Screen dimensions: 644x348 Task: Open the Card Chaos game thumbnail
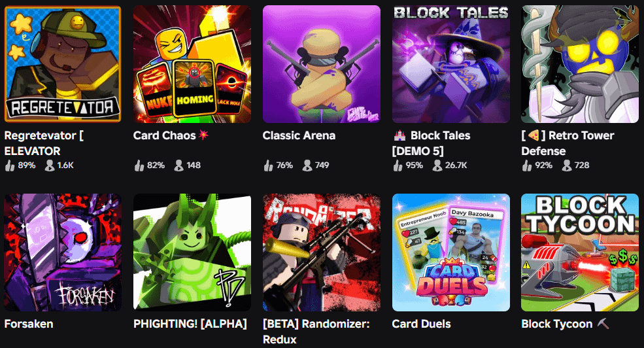192,64
